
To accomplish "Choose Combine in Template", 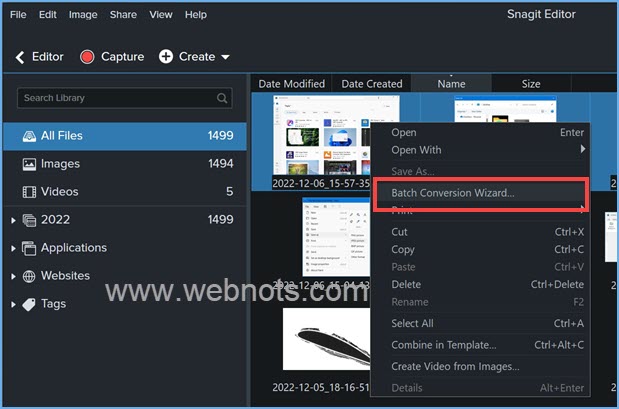I will pyautogui.click(x=480, y=345).
